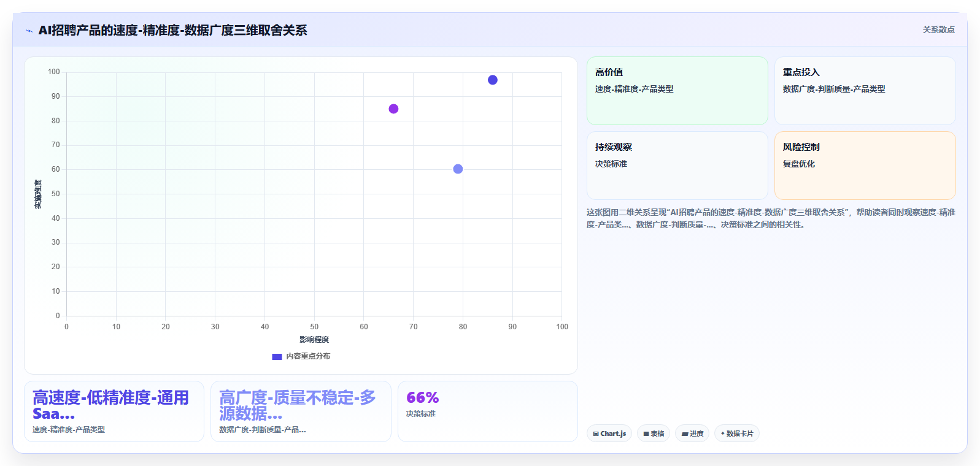Click the 内容重点分布 legend label
Screen dimensions: 980x466
[308, 356]
